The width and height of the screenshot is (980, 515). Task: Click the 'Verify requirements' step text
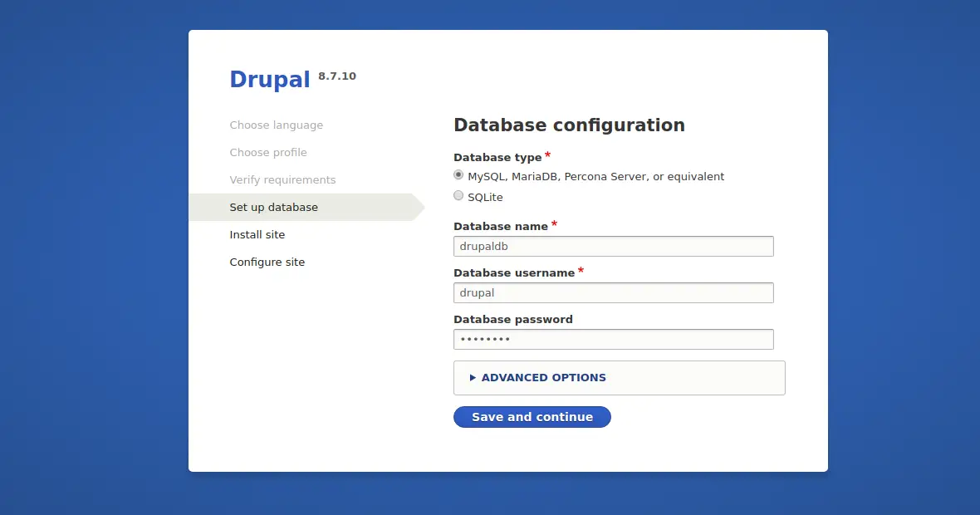click(282, 180)
